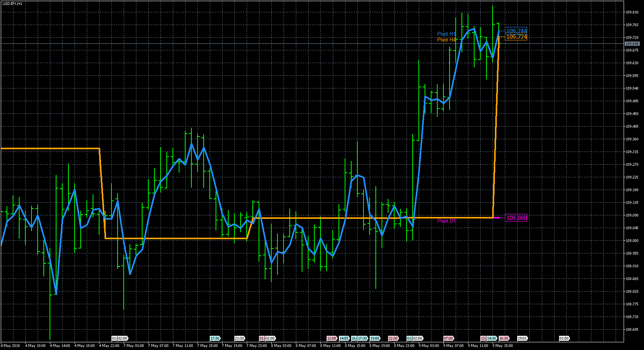
Task: Select the orange 109.724 Pivot H4 price tag
Action: [516, 37]
